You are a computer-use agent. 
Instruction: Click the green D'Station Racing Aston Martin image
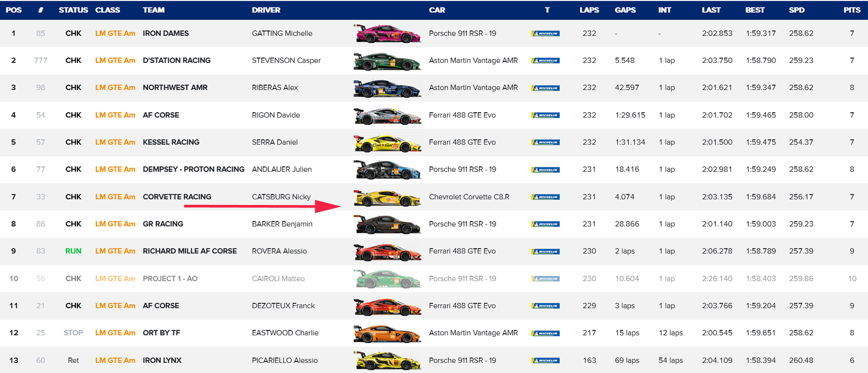[x=387, y=61]
